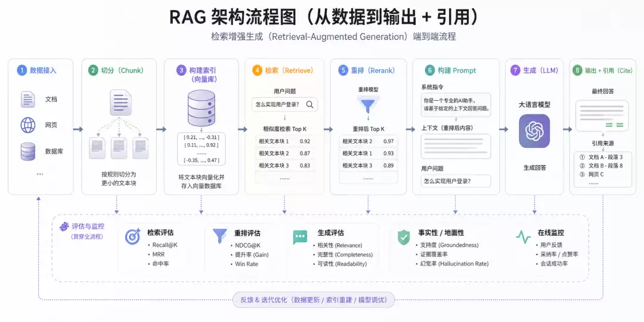Click reranked 相关文本块 3 row scoring 0.89

pyautogui.click(x=369, y=166)
